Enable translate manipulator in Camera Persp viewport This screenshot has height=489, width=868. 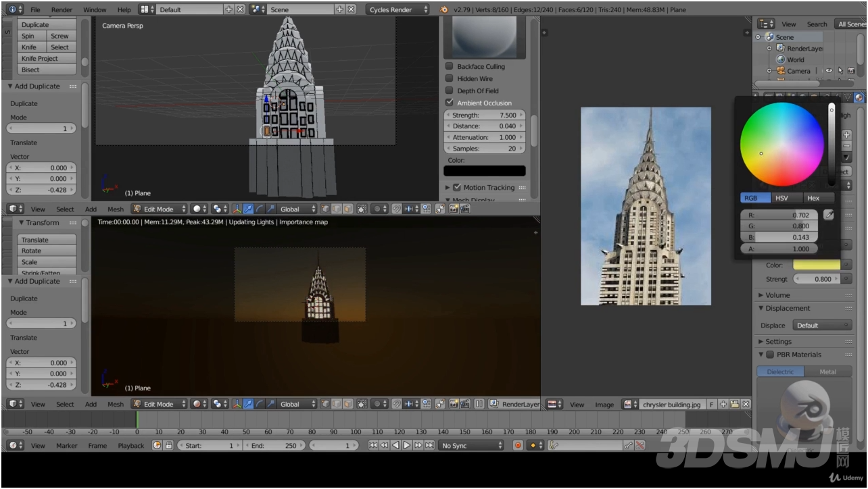[247, 209]
